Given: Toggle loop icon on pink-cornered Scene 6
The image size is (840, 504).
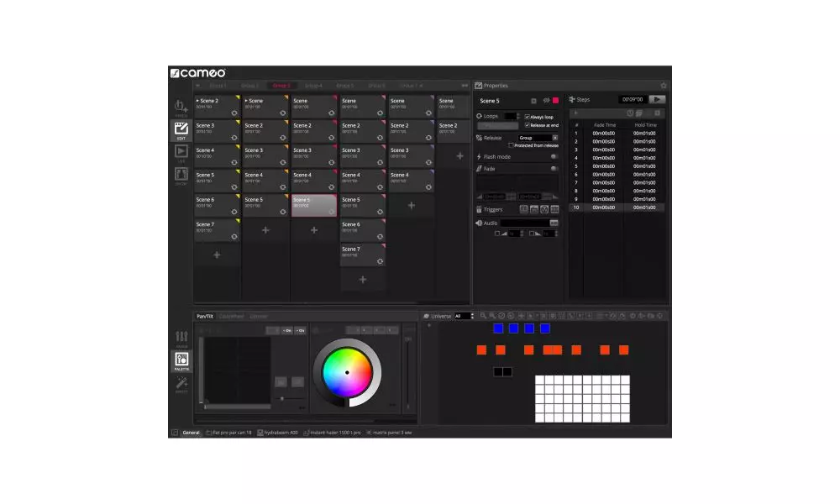Looking at the screenshot, I should (380, 237).
